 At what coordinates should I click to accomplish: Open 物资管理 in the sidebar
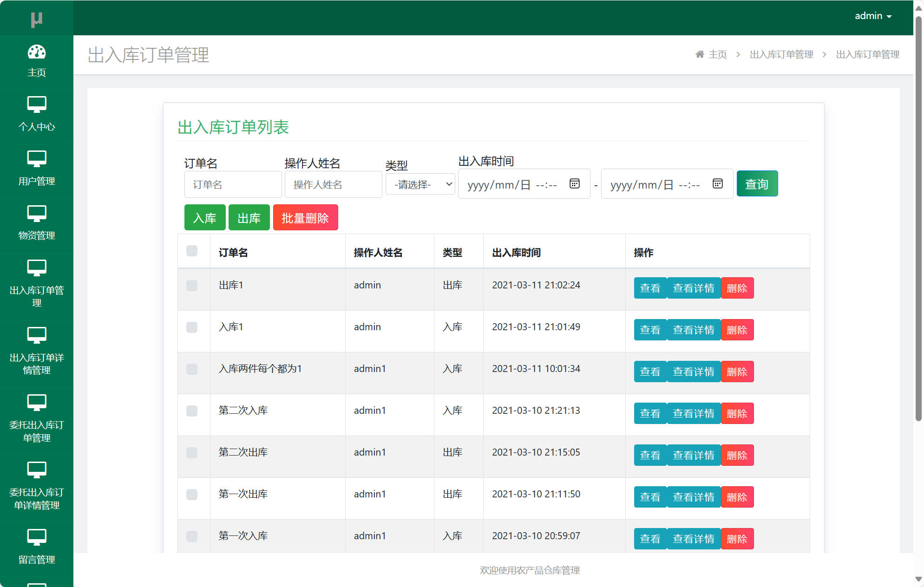[x=37, y=222]
